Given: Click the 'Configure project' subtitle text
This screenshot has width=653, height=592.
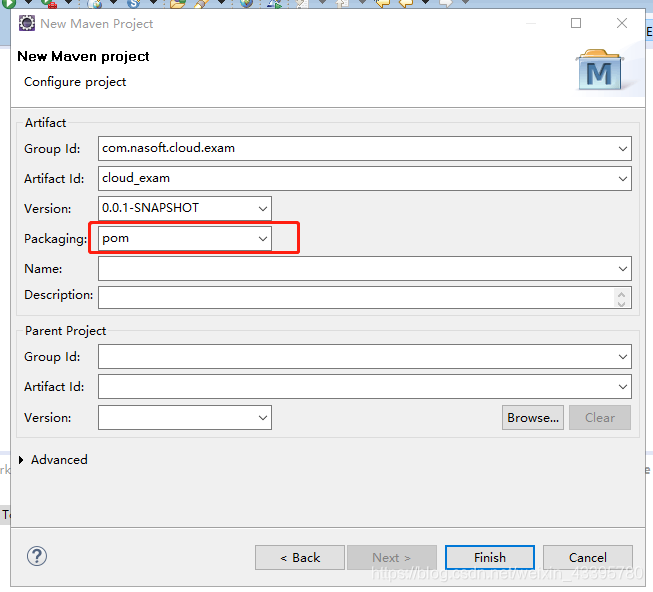Looking at the screenshot, I should pos(75,82).
